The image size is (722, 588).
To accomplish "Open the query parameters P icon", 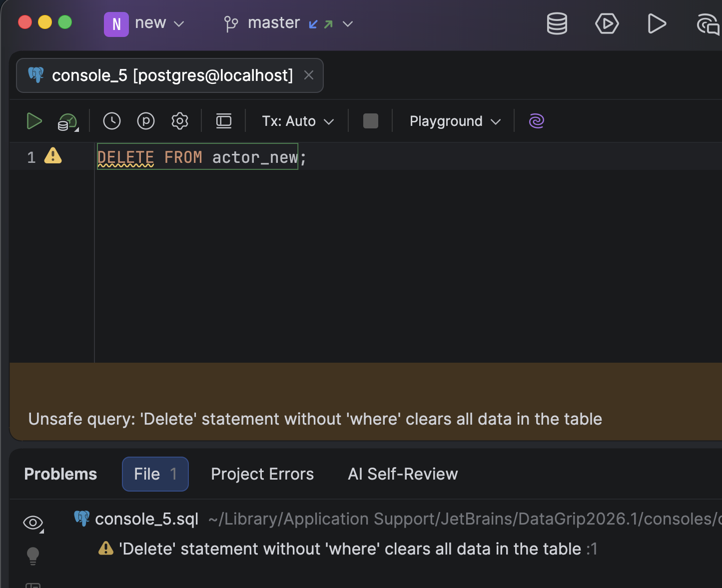I will [x=146, y=121].
